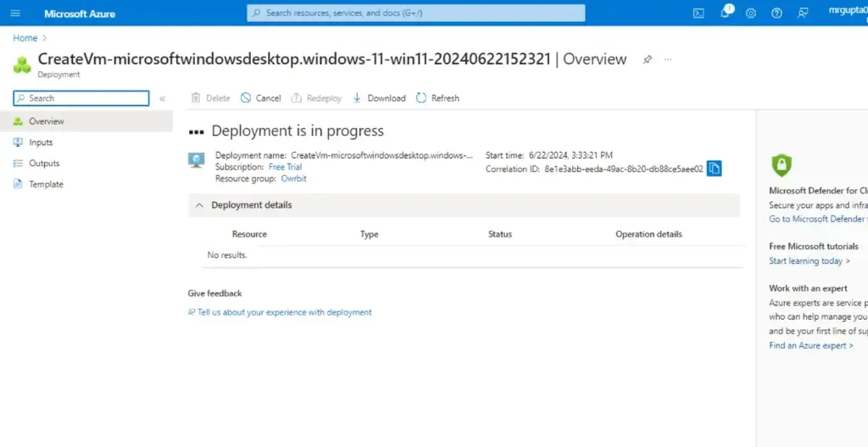Refresh the deployment status
The height and width of the screenshot is (447, 868).
[x=437, y=98]
